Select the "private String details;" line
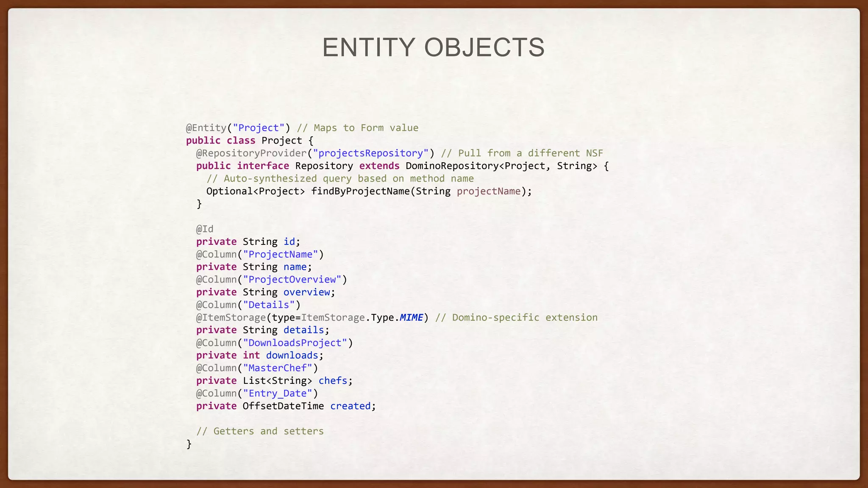This screenshot has width=868, height=488. [263, 330]
